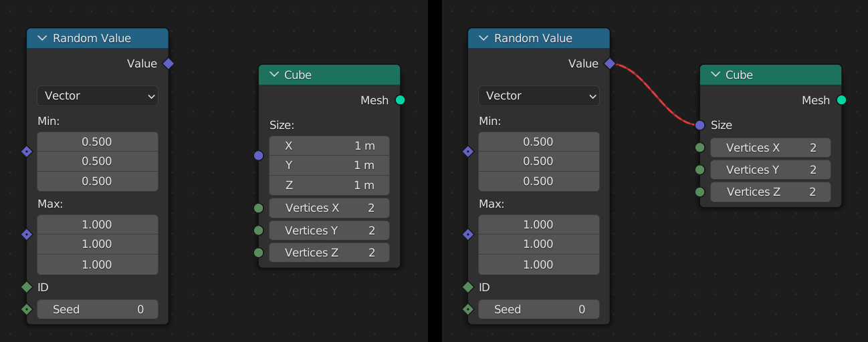The height and width of the screenshot is (342, 868).
Task: Click Mesh output socket on the linked Cube node
Action: click(841, 100)
